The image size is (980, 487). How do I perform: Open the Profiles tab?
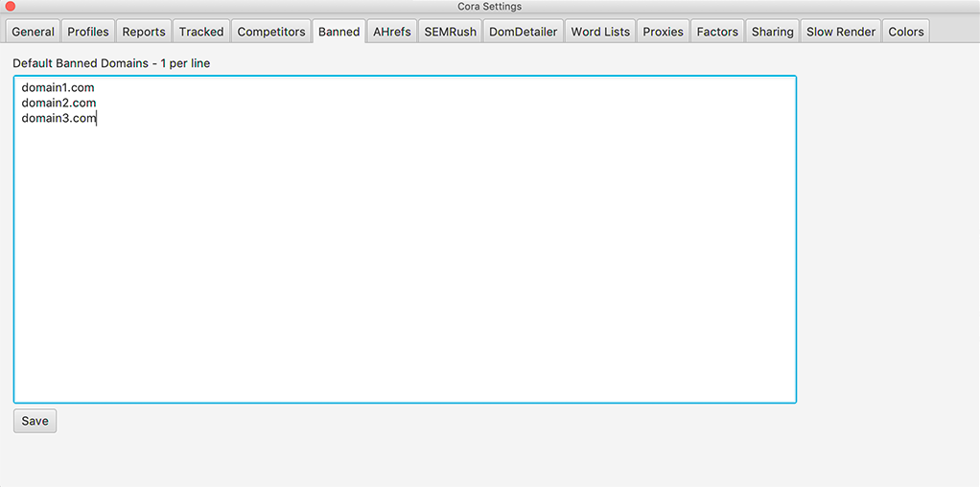pyautogui.click(x=88, y=32)
